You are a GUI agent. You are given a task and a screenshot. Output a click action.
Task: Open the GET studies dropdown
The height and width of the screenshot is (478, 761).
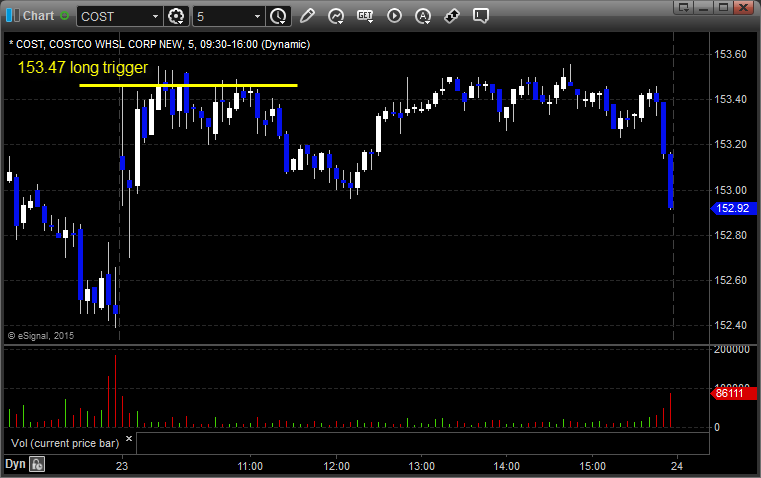click(365, 16)
